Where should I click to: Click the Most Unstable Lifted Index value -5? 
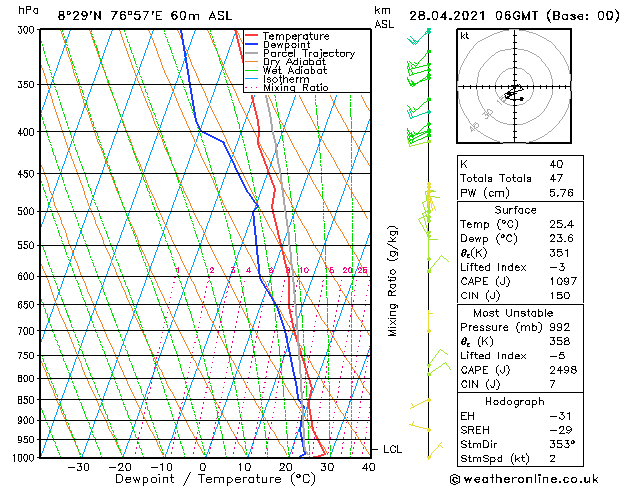point(558,356)
